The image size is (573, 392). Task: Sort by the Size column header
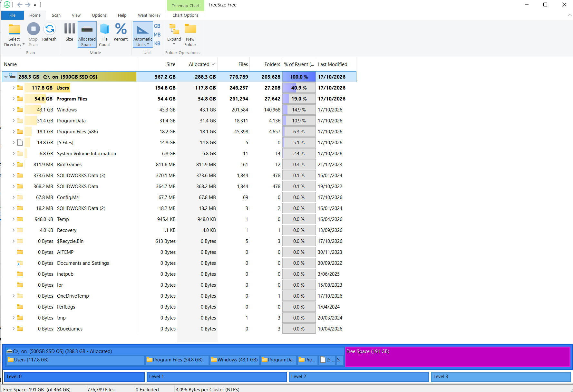[x=157, y=64]
